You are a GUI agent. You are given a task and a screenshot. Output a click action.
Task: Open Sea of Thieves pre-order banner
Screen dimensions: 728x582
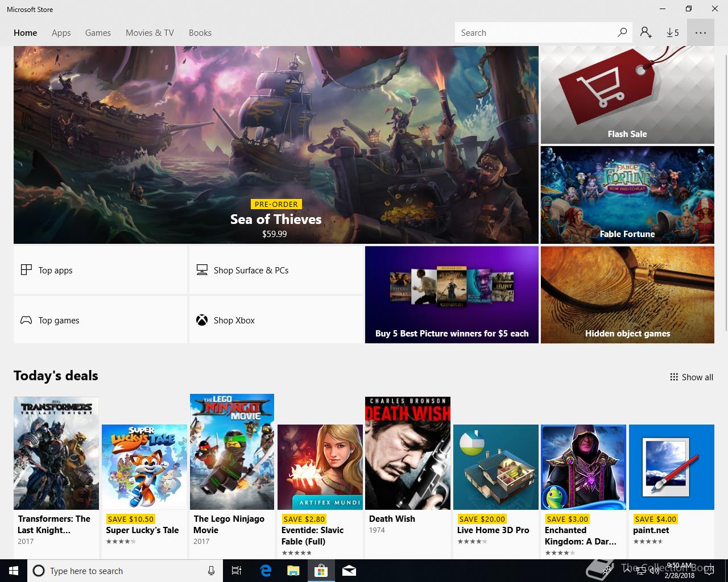276,145
